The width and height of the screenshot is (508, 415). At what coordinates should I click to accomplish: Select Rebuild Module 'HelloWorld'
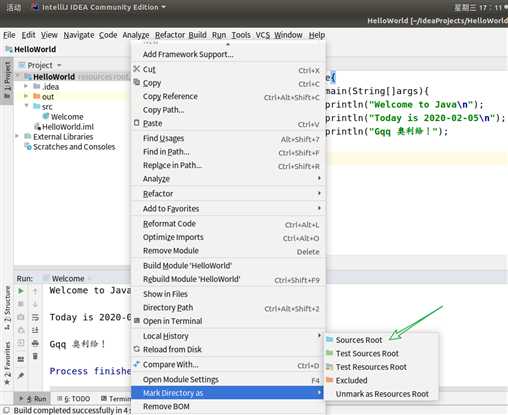click(x=228, y=279)
